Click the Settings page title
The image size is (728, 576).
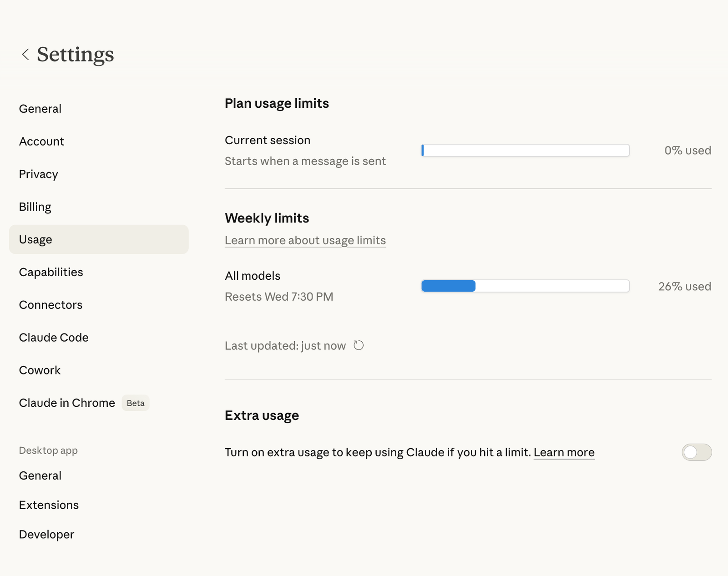point(76,54)
